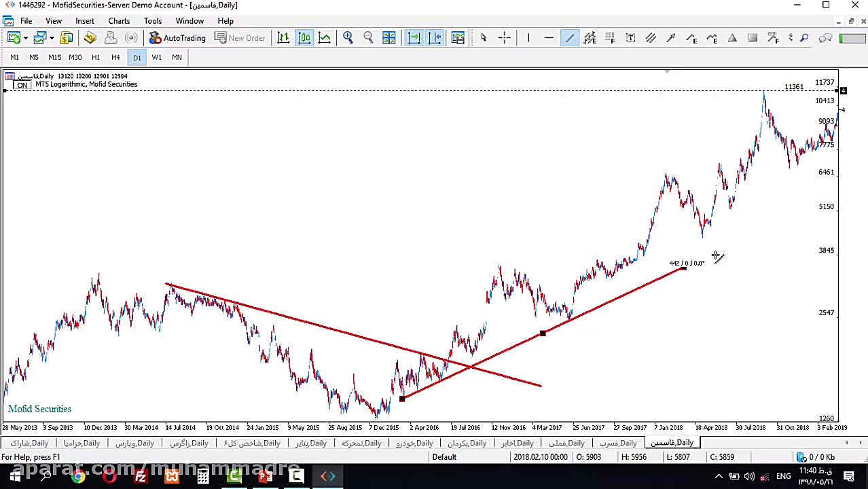This screenshot has height=489, width=868.
Task: Select the Elliott impulse wave tool
Action: click(x=691, y=38)
